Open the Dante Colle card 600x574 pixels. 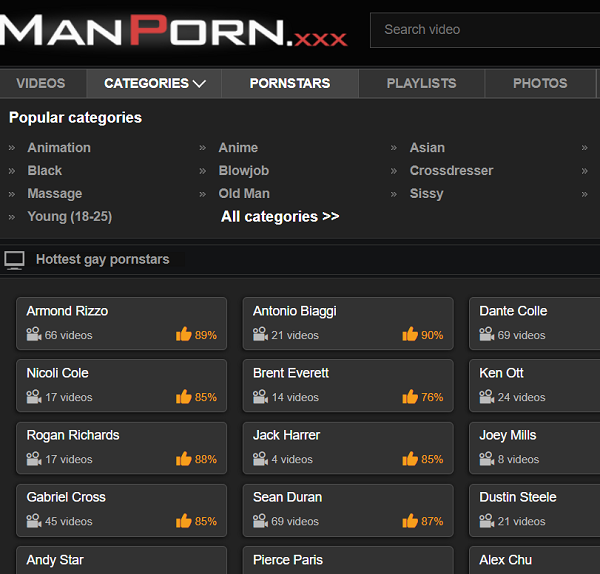(535, 323)
